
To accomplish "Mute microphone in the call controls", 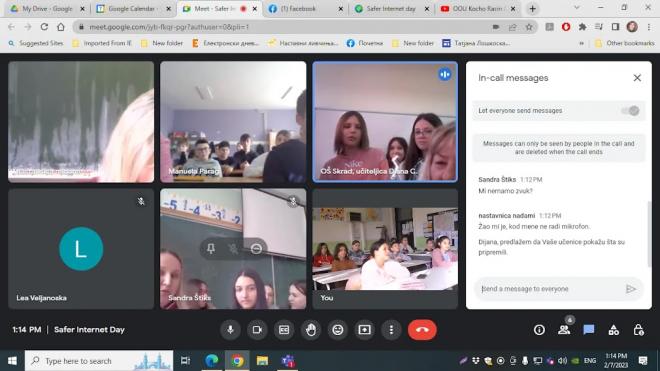I will [x=230, y=330].
